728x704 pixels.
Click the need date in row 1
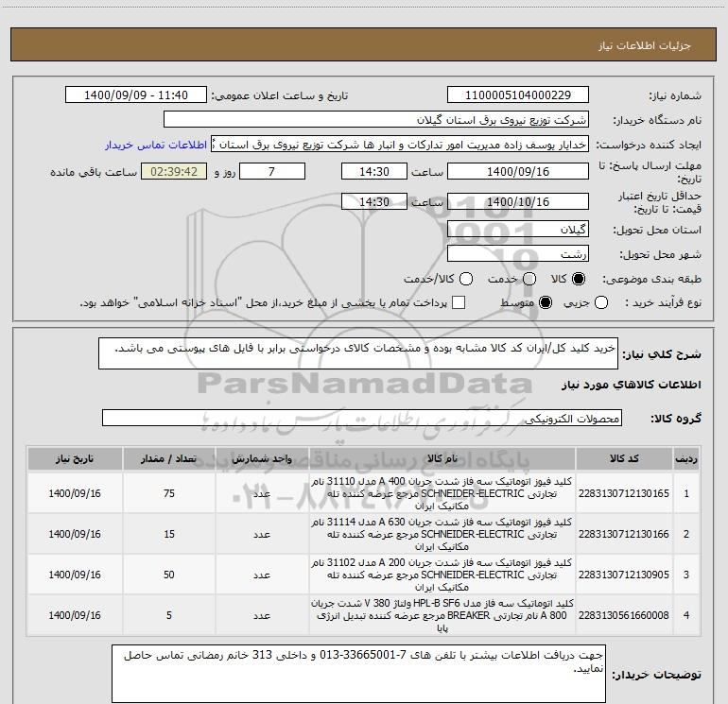click(x=75, y=493)
